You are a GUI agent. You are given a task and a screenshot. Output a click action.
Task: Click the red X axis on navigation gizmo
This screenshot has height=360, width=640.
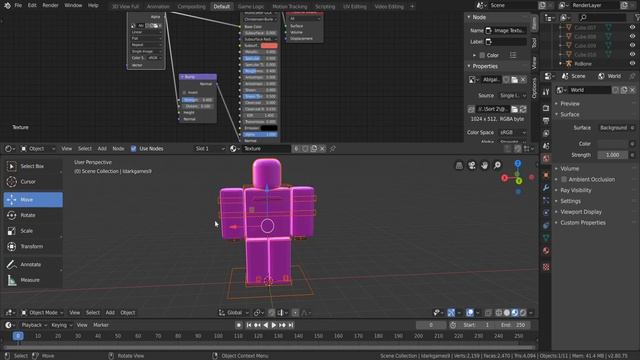click(505, 178)
